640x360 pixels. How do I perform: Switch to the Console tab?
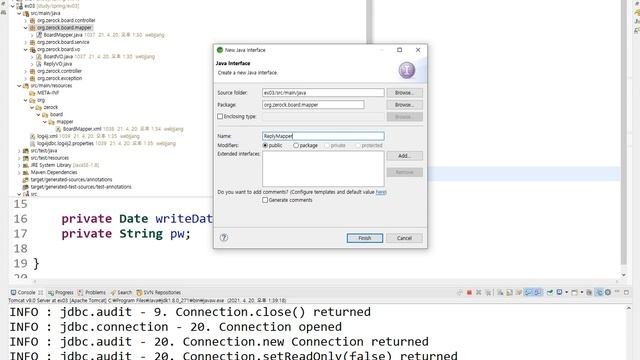tap(27, 292)
